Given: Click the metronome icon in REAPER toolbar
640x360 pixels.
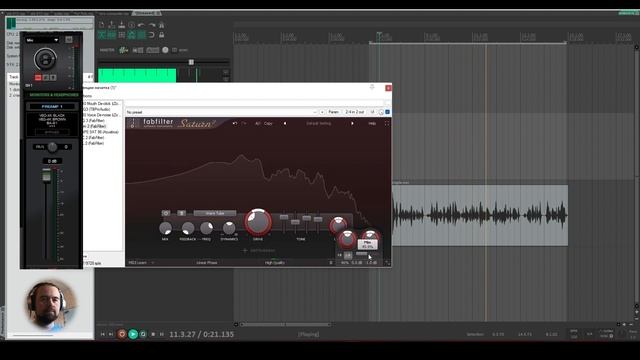Looking at the screenshot, I should point(161,25).
